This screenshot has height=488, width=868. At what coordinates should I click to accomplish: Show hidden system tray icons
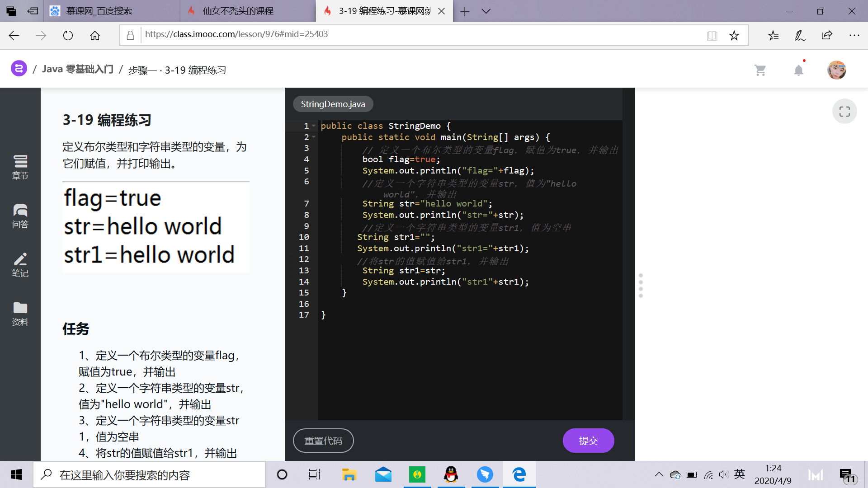[659, 474]
